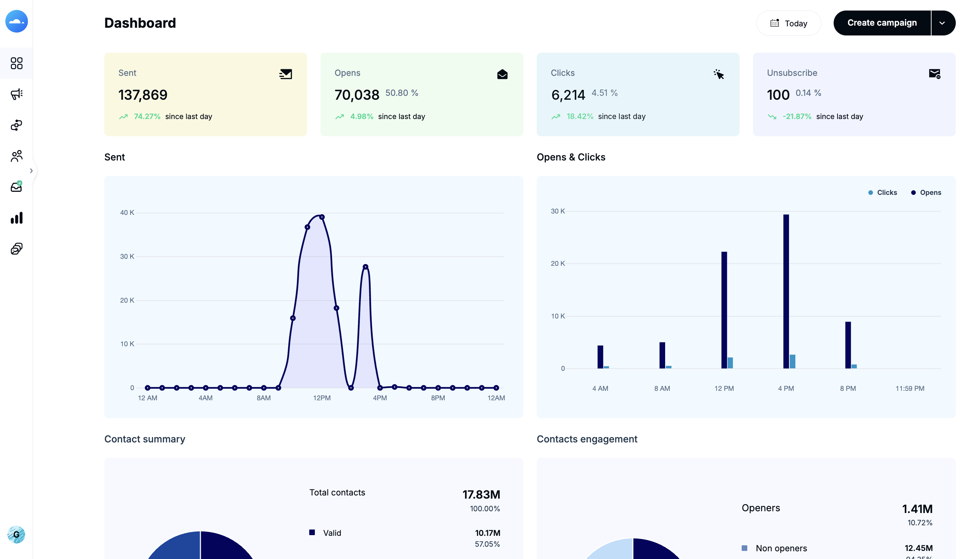Click the Dashboard page title
Image resolution: width=980 pixels, height=559 pixels.
[x=140, y=23]
